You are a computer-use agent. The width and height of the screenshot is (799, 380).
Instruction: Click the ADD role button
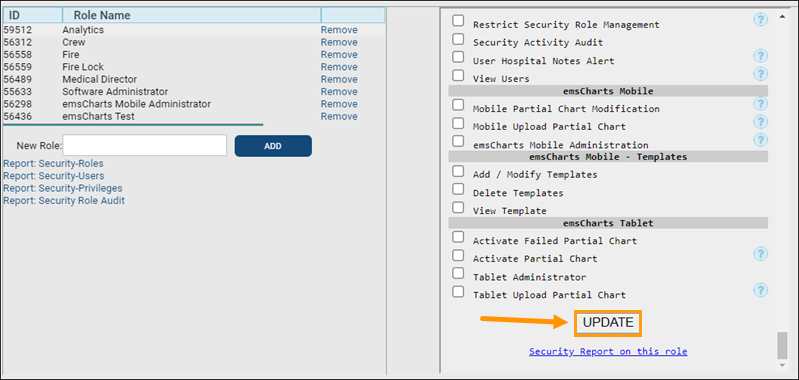tap(273, 146)
